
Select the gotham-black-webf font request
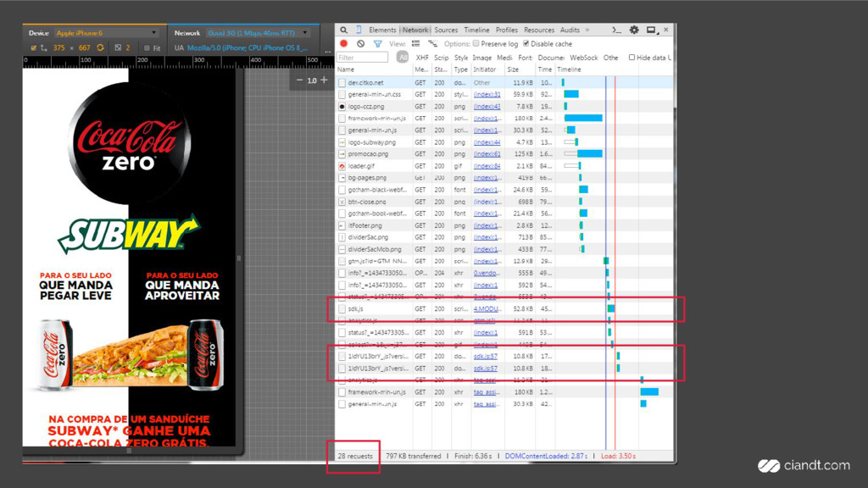click(x=504, y=190)
